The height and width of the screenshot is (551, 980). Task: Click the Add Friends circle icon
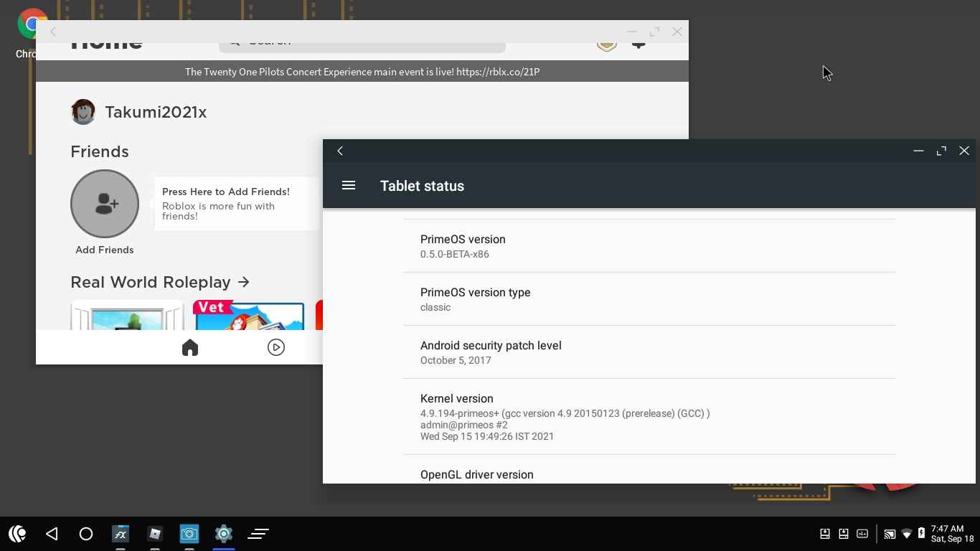pos(105,204)
